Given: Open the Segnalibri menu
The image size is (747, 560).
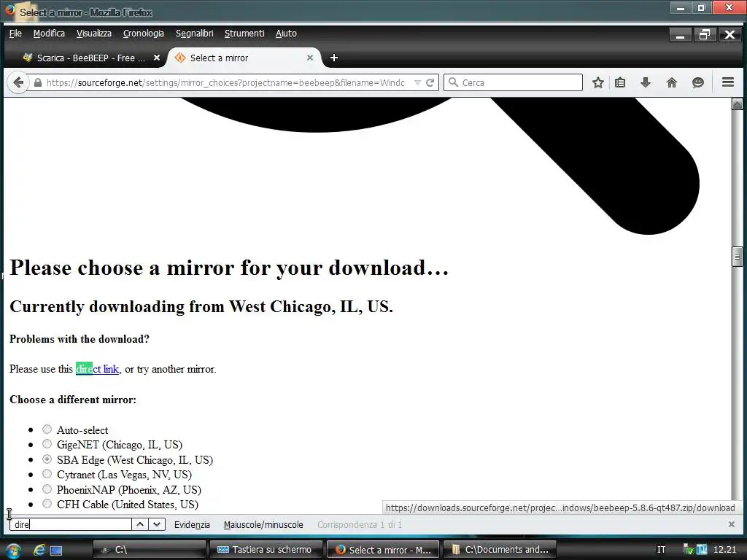Looking at the screenshot, I should [194, 34].
